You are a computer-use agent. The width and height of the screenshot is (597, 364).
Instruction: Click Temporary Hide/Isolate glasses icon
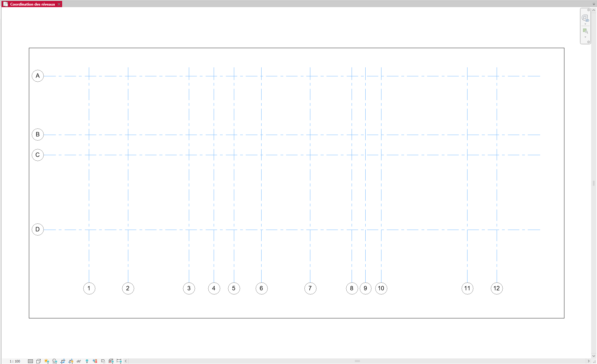coord(79,361)
